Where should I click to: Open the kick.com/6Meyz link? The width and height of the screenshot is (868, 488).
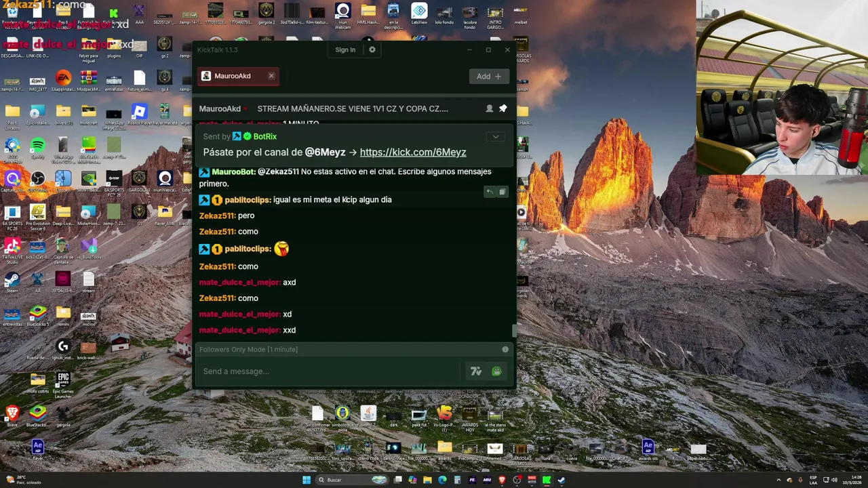pos(413,152)
